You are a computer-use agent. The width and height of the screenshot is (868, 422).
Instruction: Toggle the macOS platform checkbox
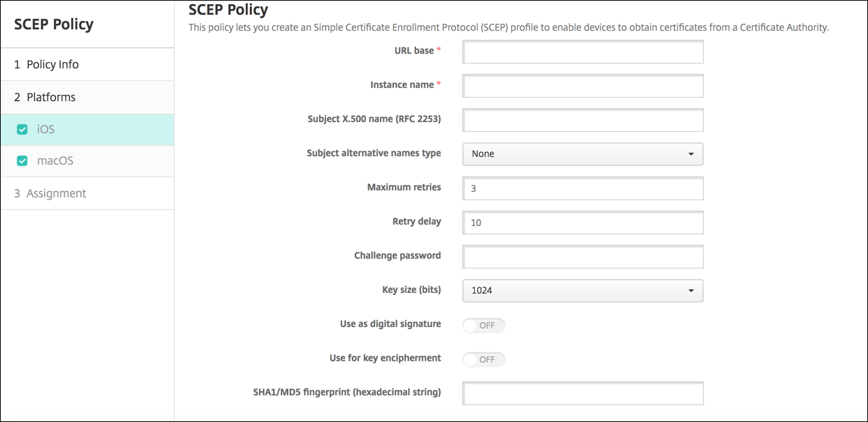[22, 161]
